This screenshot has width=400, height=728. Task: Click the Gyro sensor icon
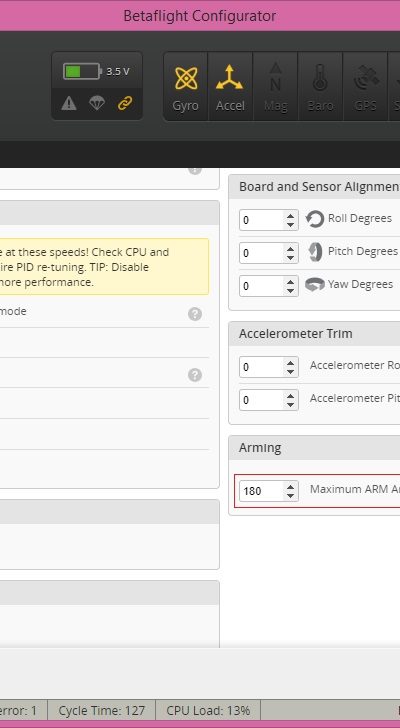(x=186, y=87)
